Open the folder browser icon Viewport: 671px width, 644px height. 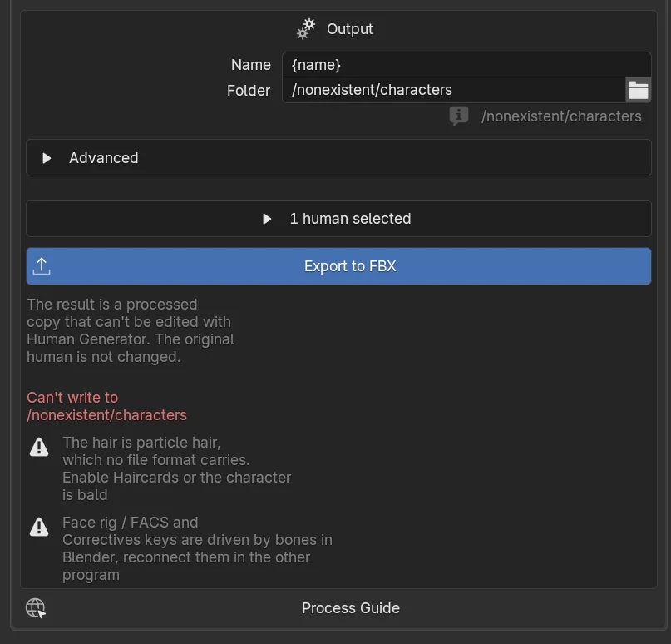pyautogui.click(x=638, y=90)
